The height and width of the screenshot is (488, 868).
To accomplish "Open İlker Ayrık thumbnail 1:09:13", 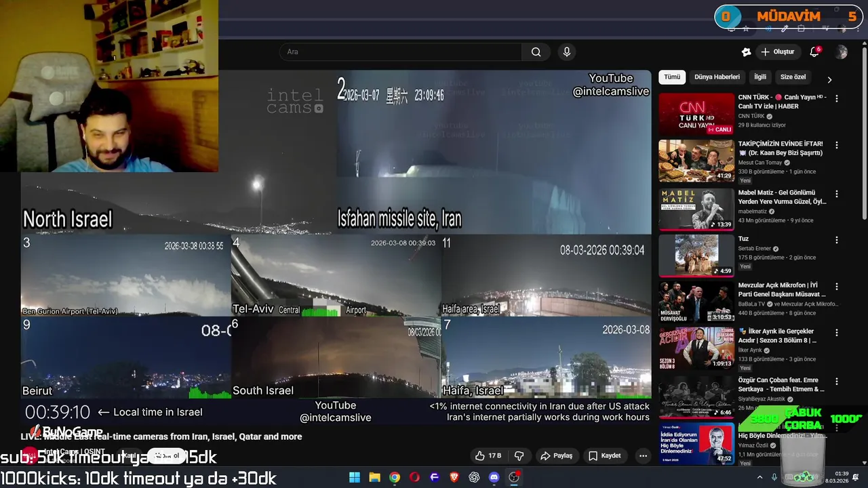I will (696, 348).
